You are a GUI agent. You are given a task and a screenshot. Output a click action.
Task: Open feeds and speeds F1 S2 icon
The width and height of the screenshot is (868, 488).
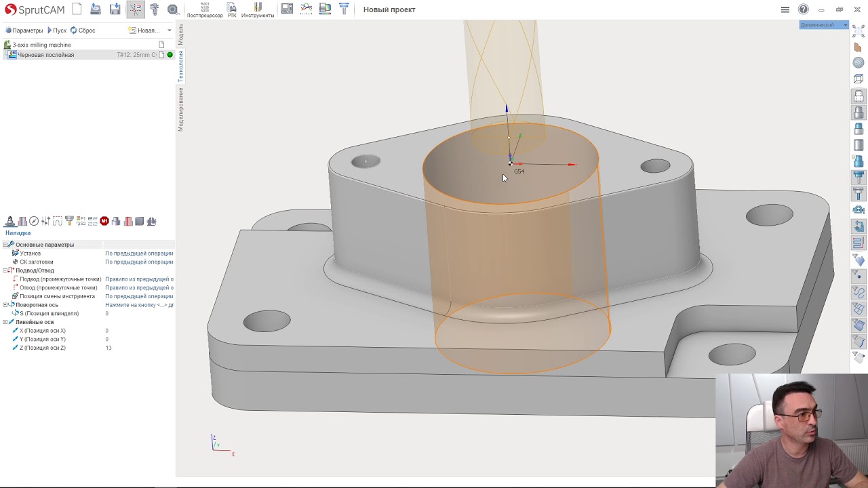click(81, 221)
